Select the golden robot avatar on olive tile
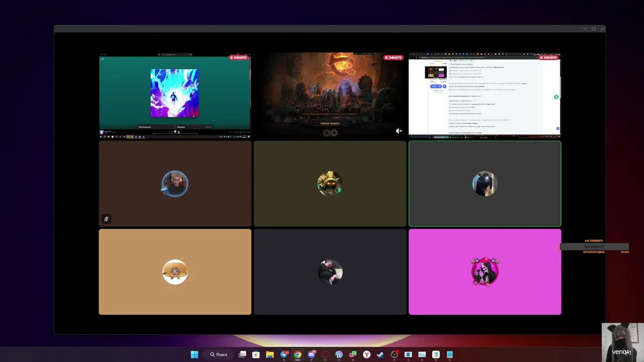Screen dimensions: 644x362 [330, 184]
